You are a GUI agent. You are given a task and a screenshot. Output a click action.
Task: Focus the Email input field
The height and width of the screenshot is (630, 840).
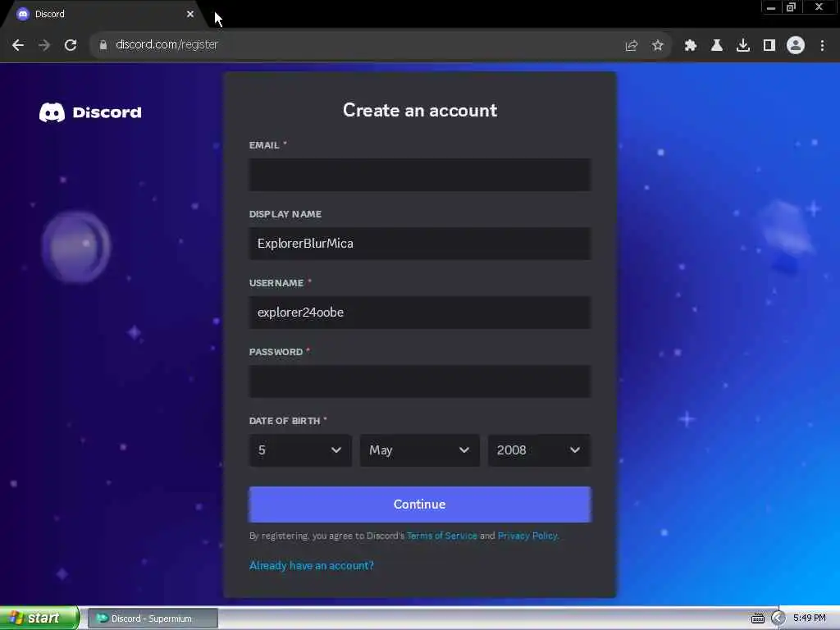tap(419, 175)
